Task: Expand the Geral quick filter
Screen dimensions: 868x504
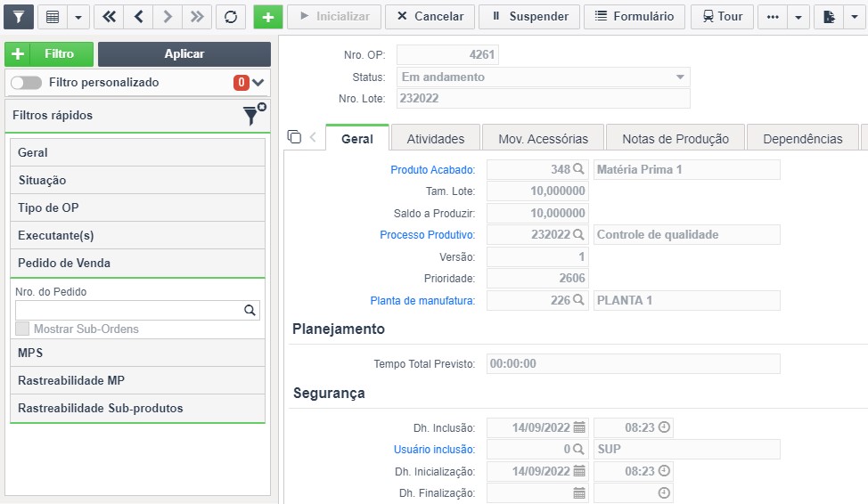Action: pyautogui.click(x=137, y=152)
